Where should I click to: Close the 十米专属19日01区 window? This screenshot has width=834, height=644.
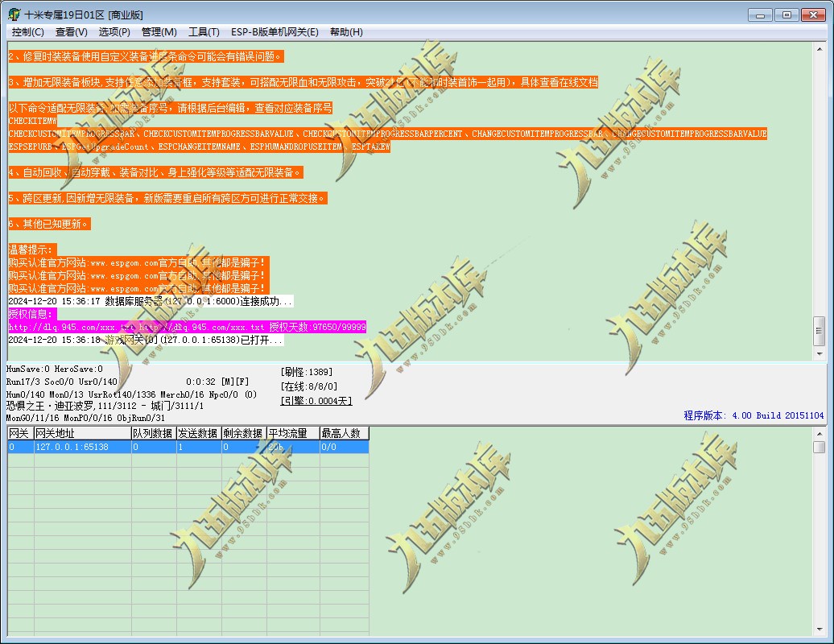tap(813, 14)
